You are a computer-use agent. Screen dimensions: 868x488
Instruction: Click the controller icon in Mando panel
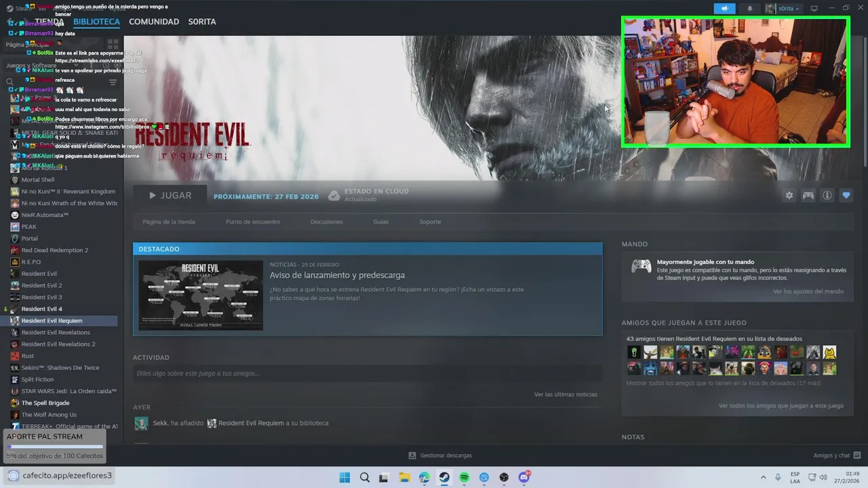[x=641, y=266]
